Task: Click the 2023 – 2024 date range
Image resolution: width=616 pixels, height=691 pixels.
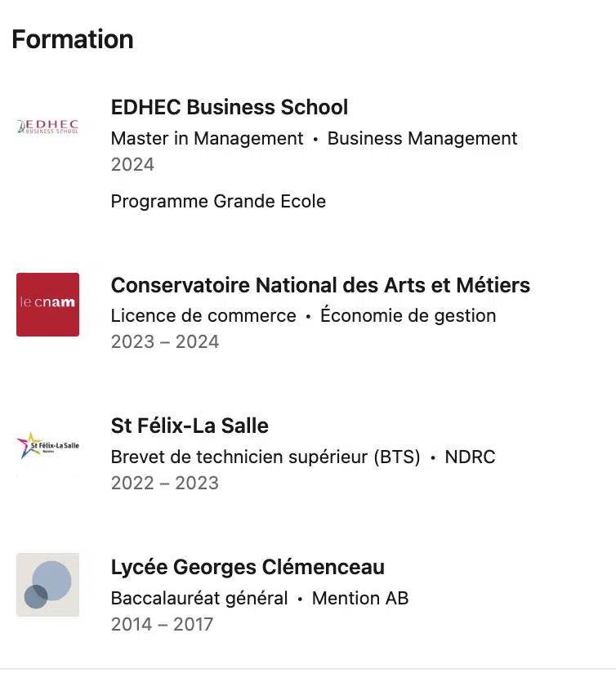Action: click(165, 341)
